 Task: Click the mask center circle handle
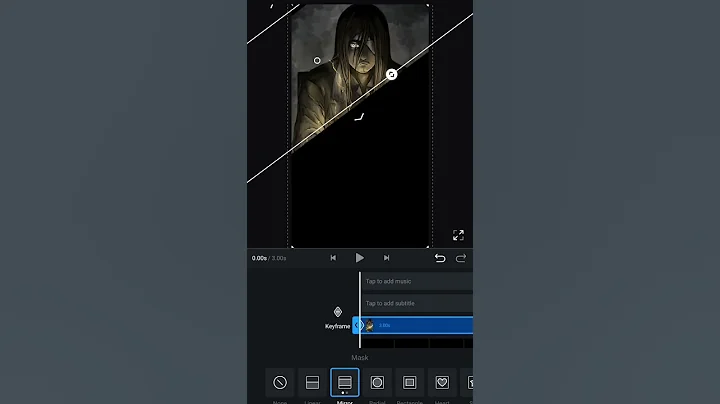pos(317,61)
